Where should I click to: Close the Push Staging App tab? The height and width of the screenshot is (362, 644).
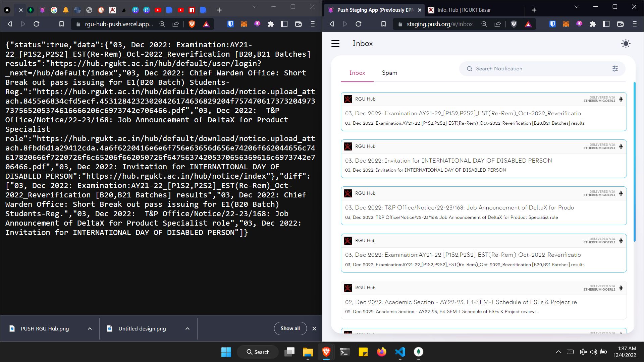coord(419,10)
